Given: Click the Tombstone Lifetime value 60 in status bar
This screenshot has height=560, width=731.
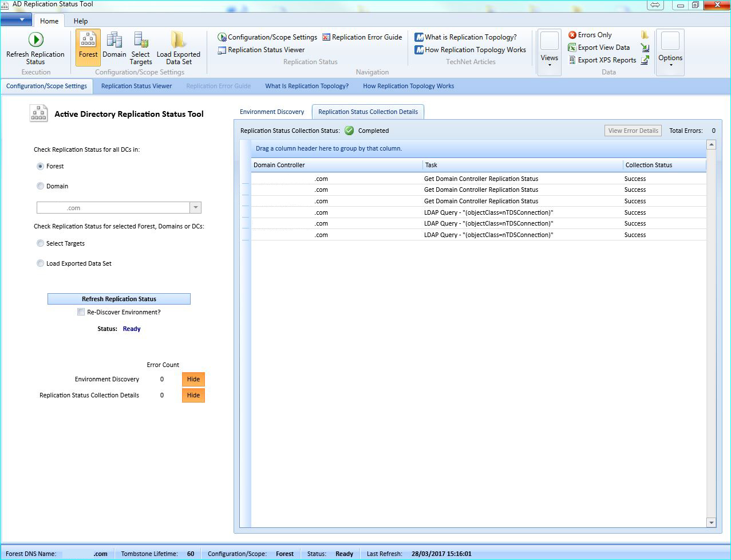Looking at the screenshot, I should 191,554.
